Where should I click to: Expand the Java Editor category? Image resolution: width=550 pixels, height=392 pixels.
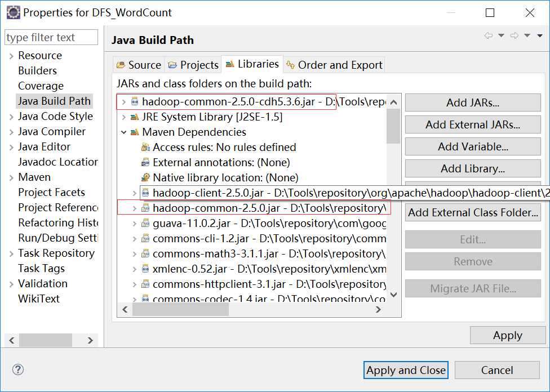tap(11, 147)
